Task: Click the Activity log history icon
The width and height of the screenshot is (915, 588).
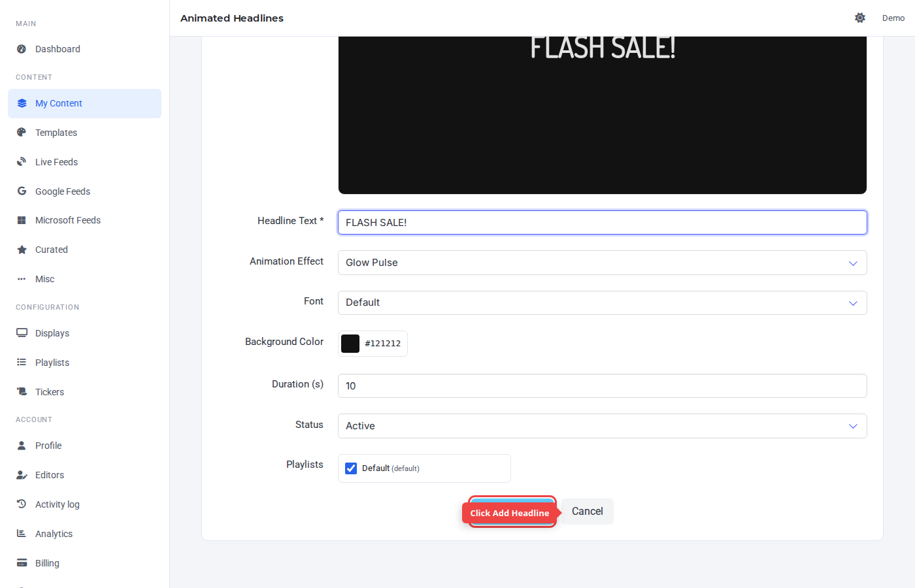Action: [22, 504]
